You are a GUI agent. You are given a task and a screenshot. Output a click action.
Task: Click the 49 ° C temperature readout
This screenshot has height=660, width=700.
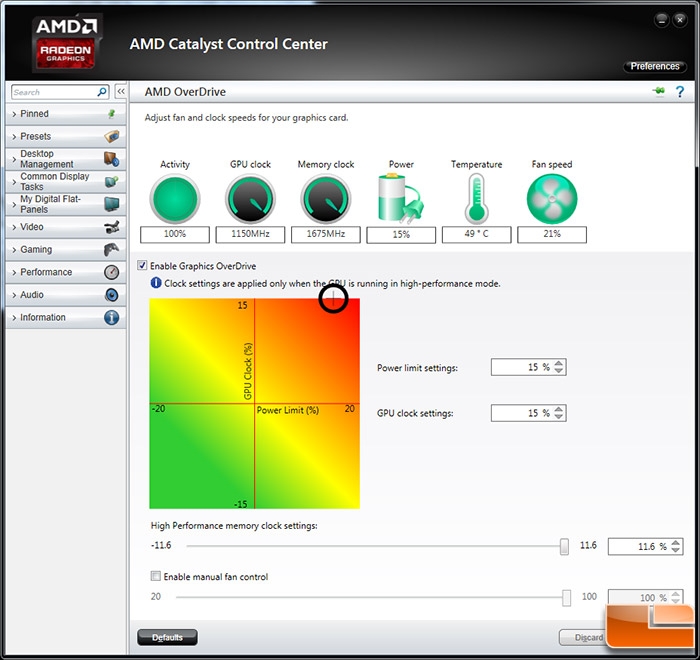(x=476, y=234)
